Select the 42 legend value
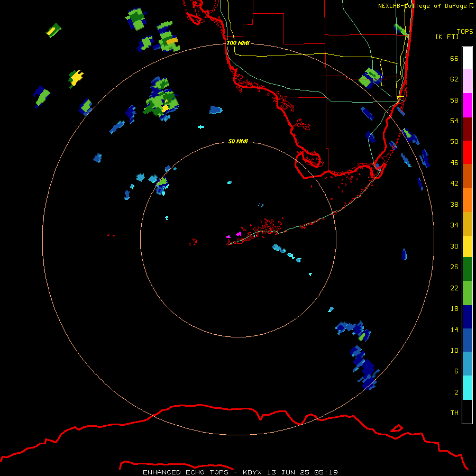 click(454, 184)
